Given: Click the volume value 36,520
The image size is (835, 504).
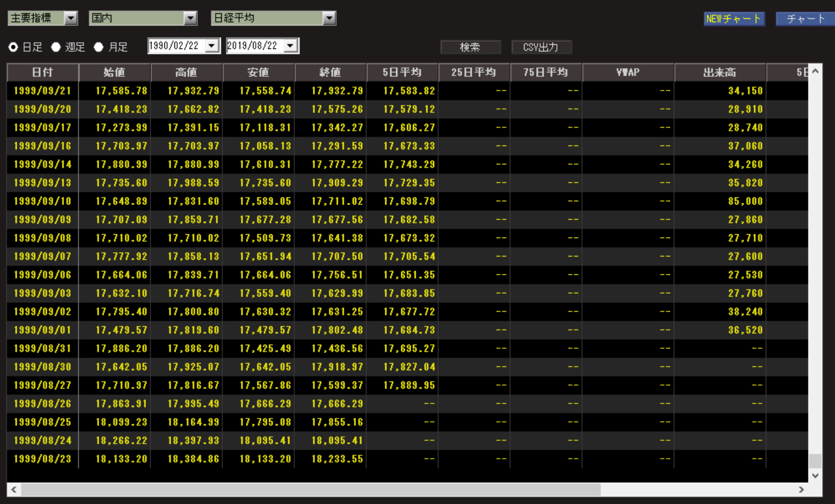Looking at the screenshot, I should click(x=745, y=330).
